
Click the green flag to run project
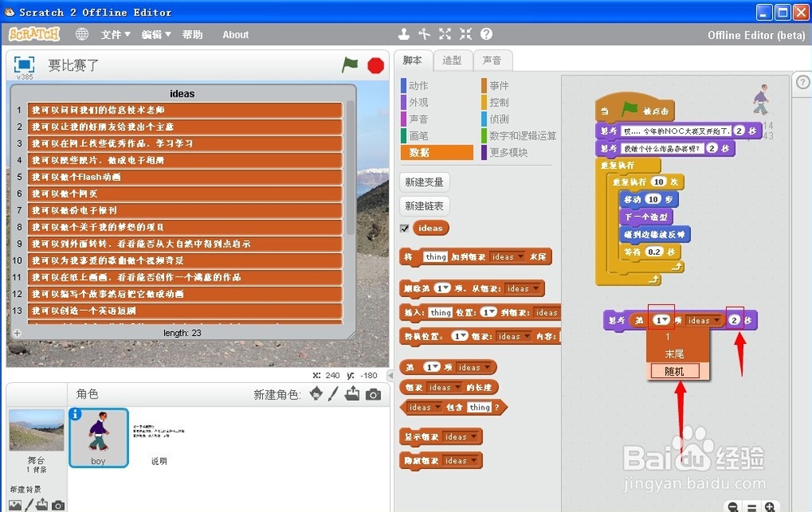click(x=350, y=66)
